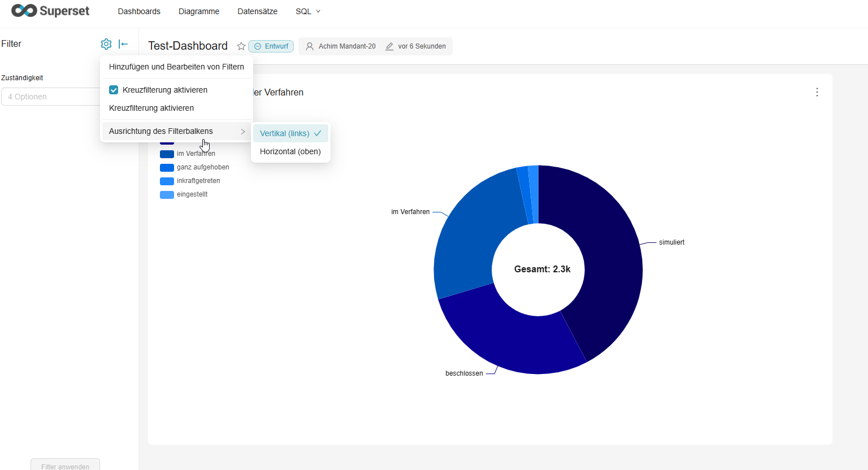Expand Ausrichtung des Filterbalkens submenu

point(176,131)
